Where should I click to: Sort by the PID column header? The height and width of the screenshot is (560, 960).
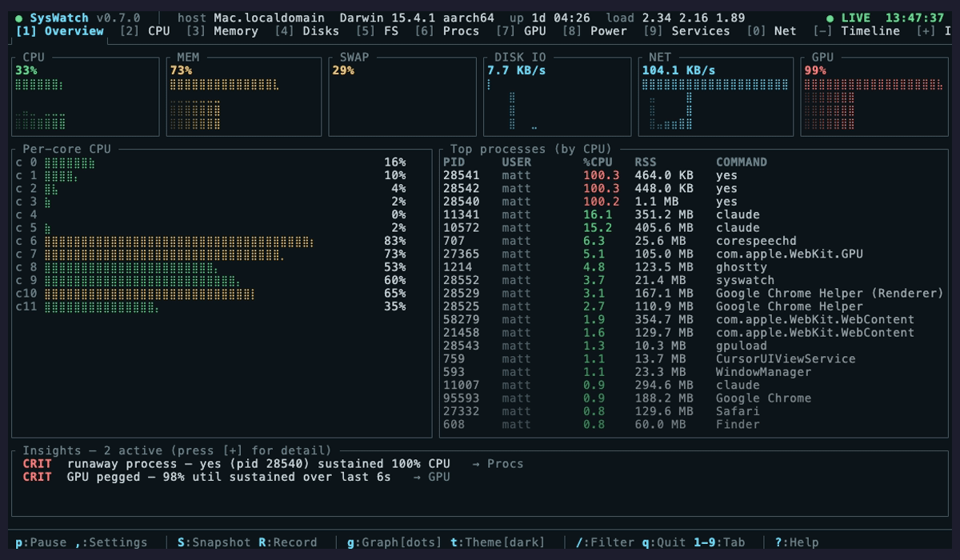454,162
